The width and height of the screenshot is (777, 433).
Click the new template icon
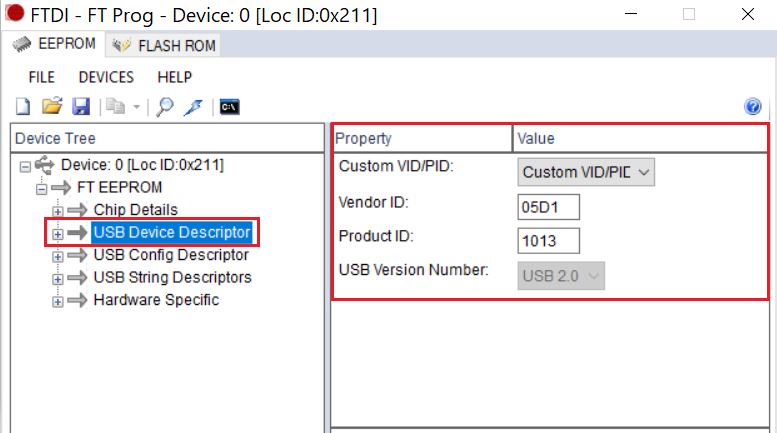click(x=23, y=107)
